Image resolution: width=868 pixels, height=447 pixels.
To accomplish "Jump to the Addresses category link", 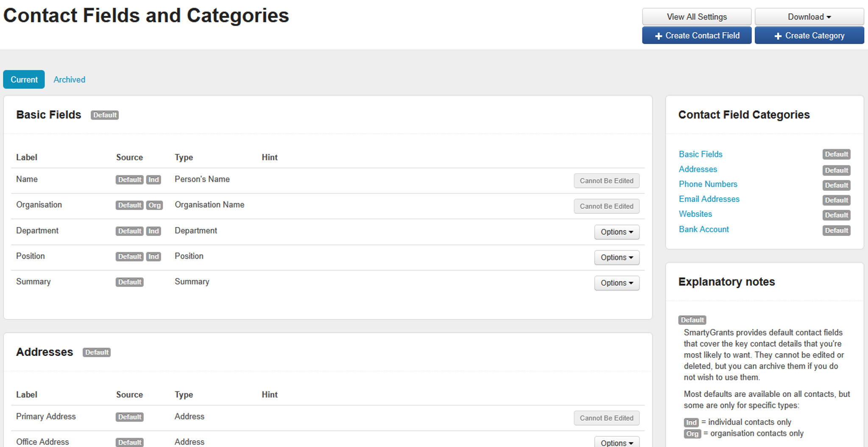I will [x=698, y=169].
